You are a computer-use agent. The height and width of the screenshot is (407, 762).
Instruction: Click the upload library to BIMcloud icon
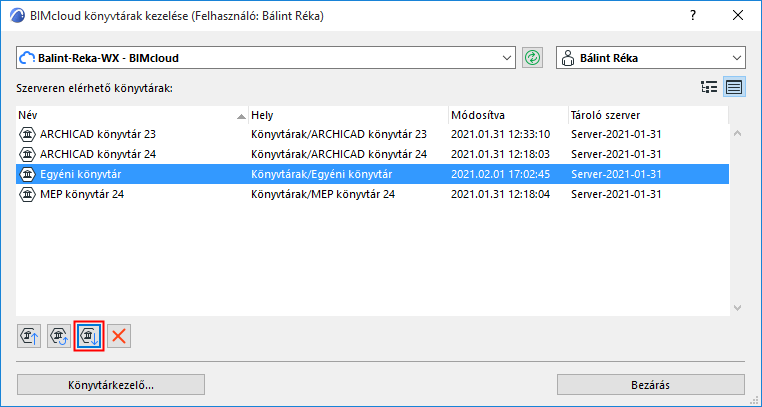tap(29, 336)
